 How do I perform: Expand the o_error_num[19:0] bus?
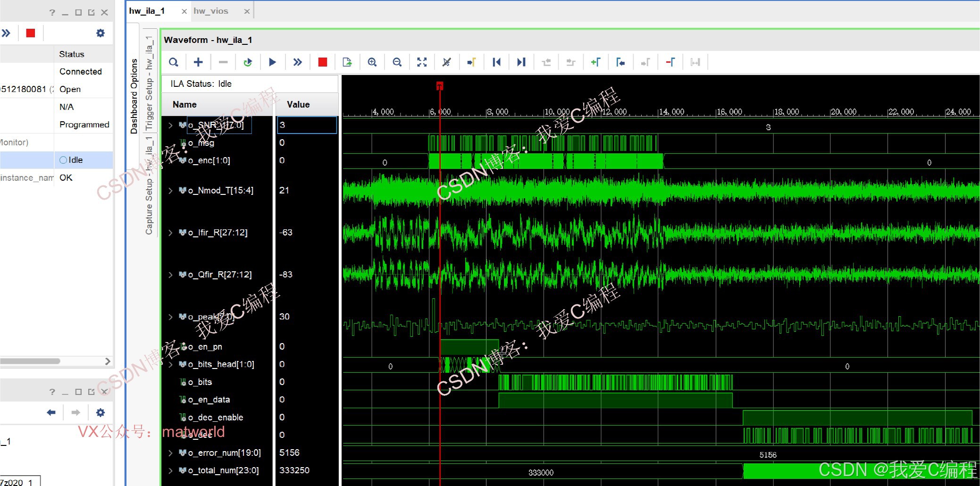pyautogui.click(x=170, y=453)
